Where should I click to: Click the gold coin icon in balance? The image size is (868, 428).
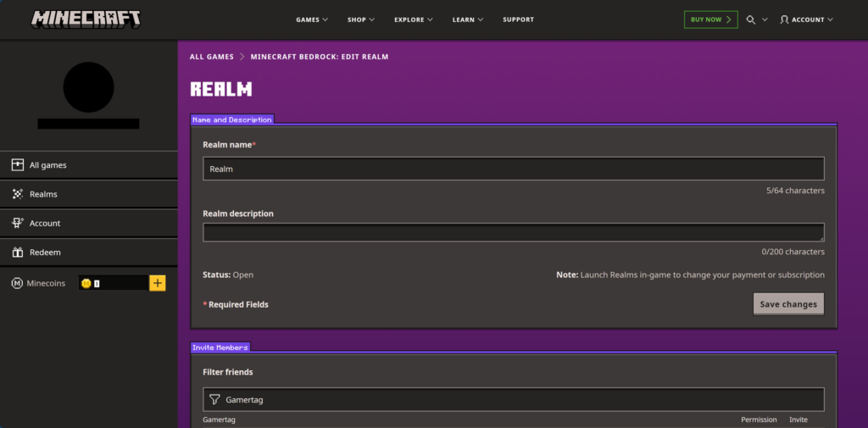86,283
